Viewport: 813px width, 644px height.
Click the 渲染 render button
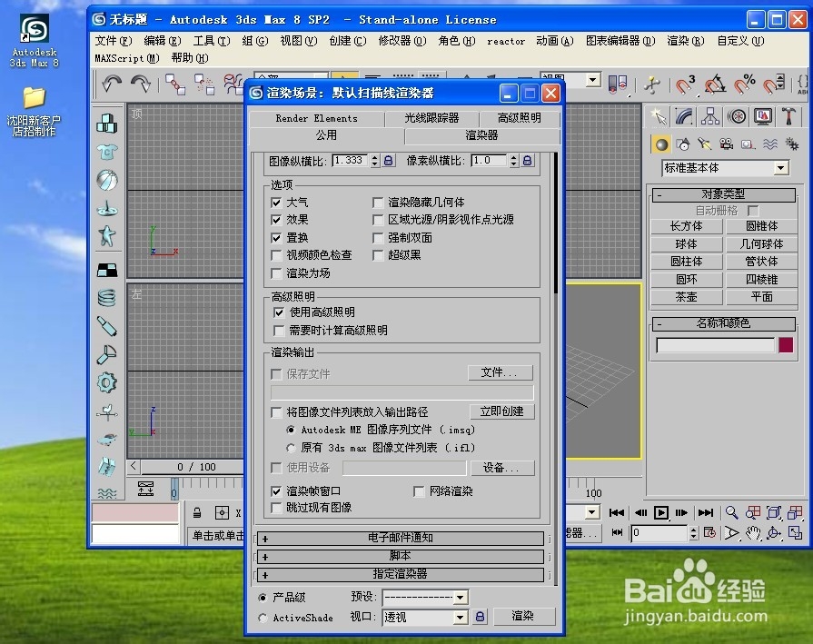[x=523, y=616]
